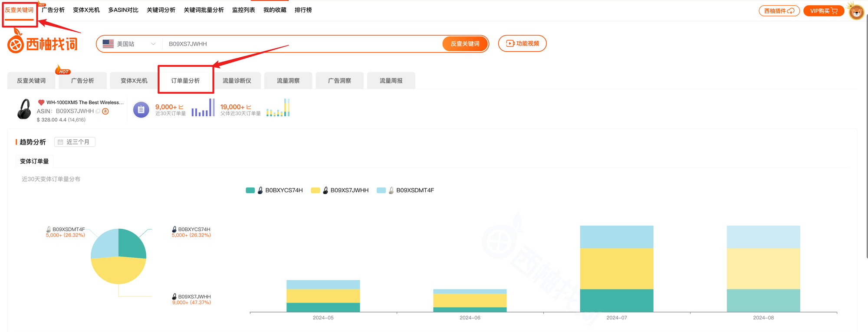Switch to the 流量周报 tab
This screenshot has width=868, height=332.
(x=391, y=81)
